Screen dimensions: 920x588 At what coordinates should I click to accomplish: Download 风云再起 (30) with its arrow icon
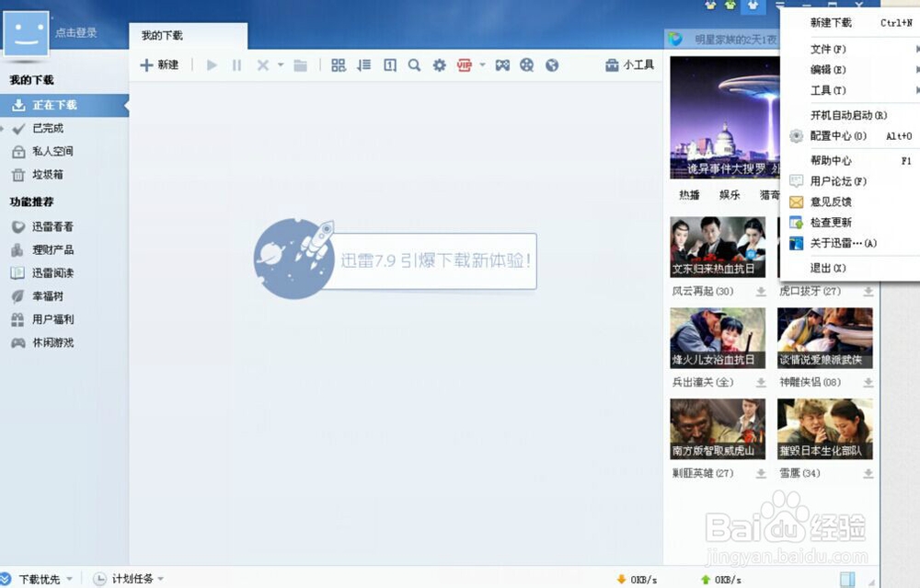coord(761,292)
